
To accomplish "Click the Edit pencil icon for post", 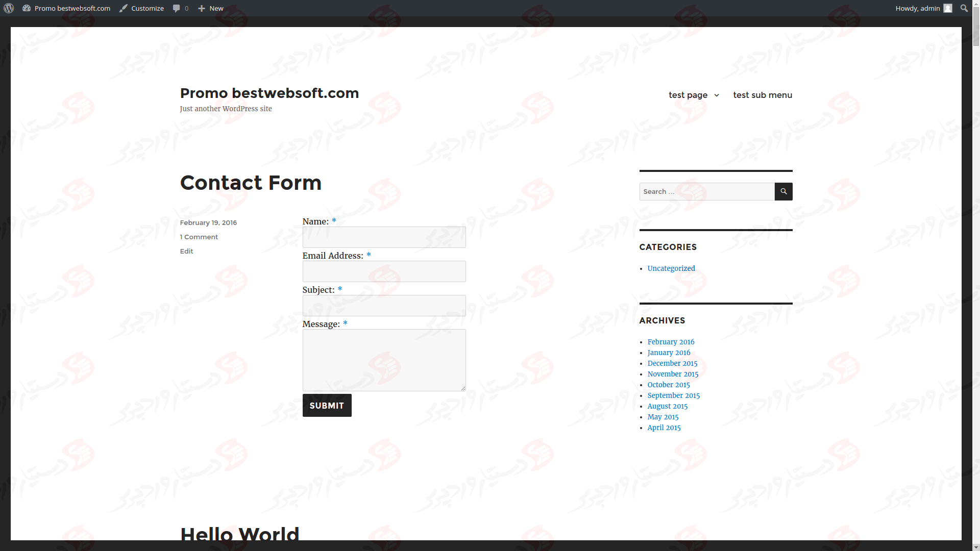I will pyautogui.click(x=186, y=251).
